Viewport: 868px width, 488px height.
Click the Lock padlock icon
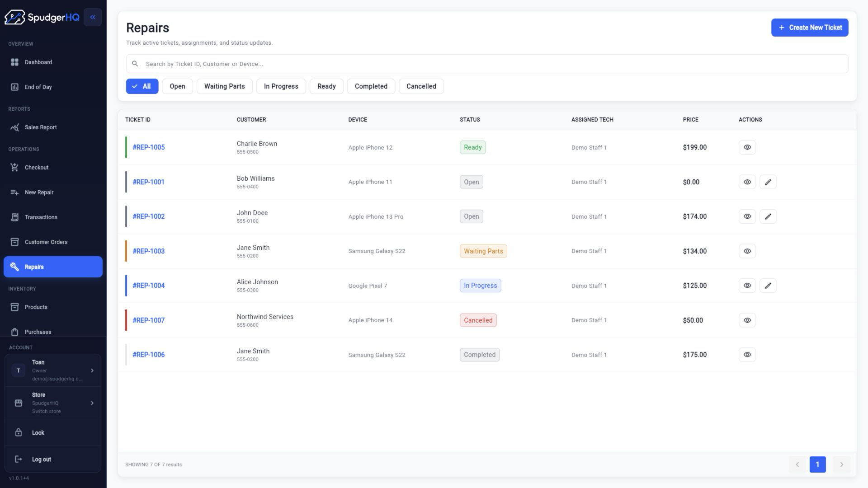19,432
